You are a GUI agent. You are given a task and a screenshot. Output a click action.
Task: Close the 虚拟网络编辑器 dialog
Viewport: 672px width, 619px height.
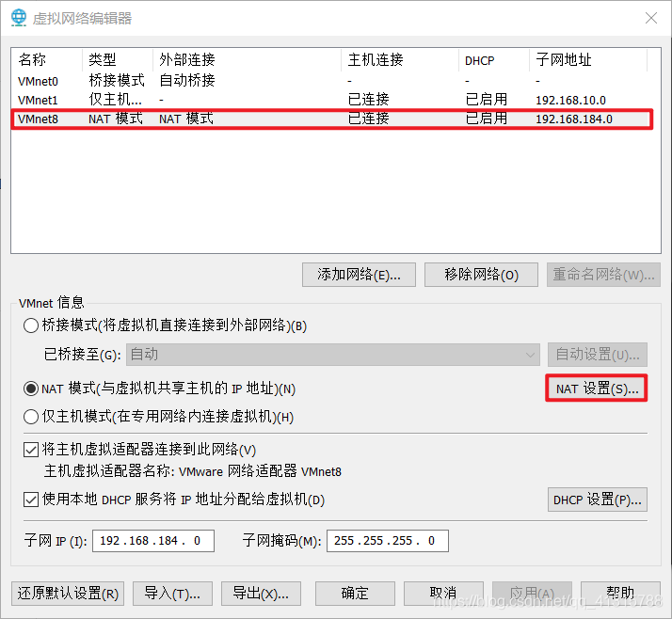651,18
